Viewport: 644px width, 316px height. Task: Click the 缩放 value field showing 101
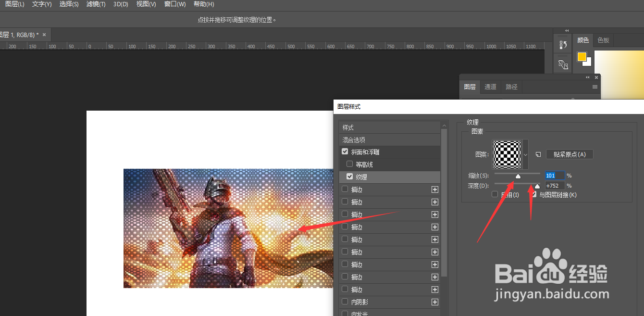(x=554, y=176)
